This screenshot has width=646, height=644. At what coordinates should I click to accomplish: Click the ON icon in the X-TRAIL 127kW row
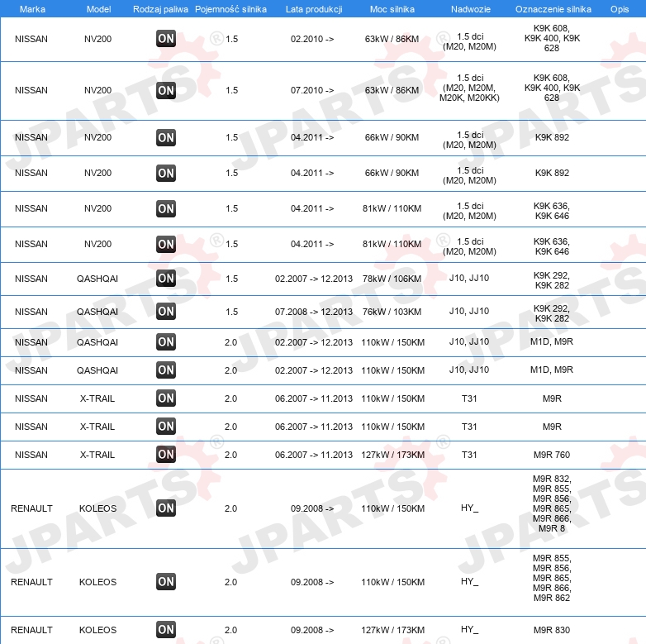[x=166, y=455]
